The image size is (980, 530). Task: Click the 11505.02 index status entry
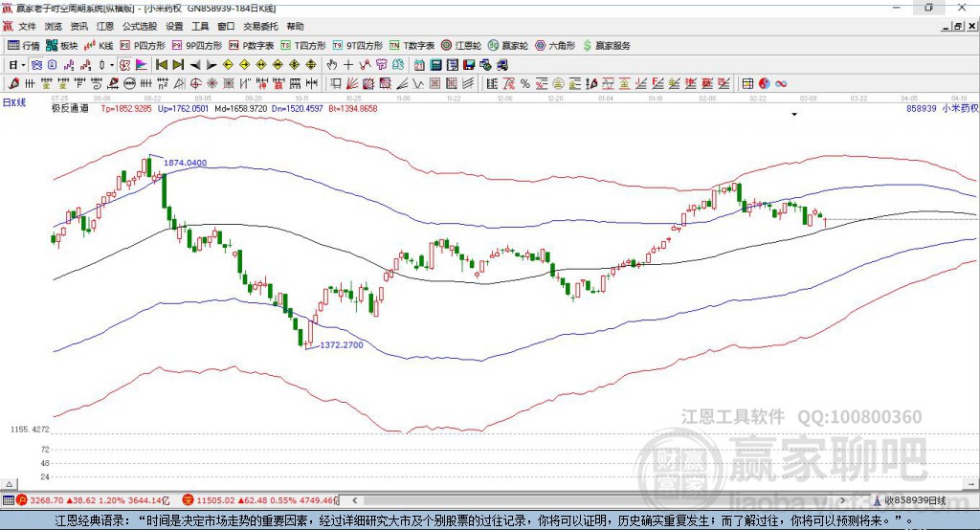(260, 500)
